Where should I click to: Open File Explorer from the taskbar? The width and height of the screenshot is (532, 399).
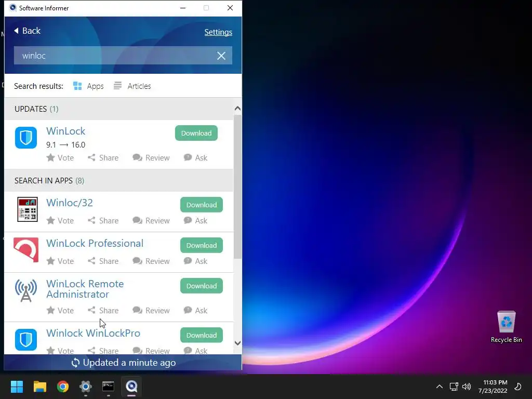[x=39, y=387]
